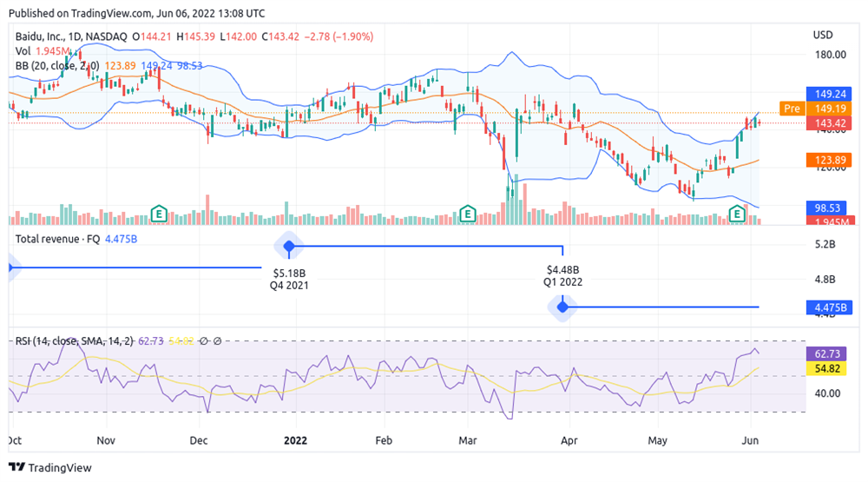Click the earnings E marker near June
868x482 pixels.
(738, 213)
